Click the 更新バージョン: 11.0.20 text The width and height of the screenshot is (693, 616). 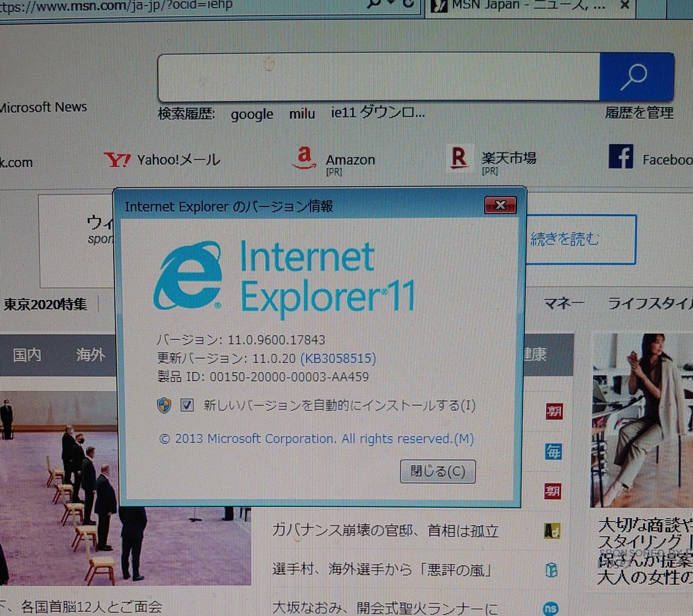tap(226, 358)
